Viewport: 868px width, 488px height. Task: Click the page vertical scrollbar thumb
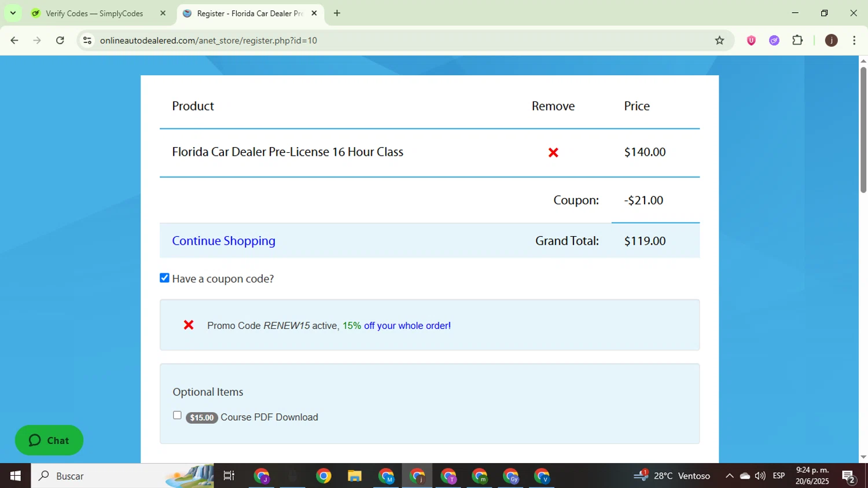(x=863, y=130)
